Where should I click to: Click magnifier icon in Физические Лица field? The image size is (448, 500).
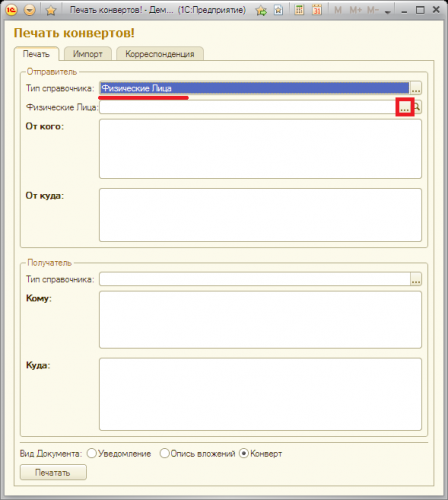pos(417,107)
